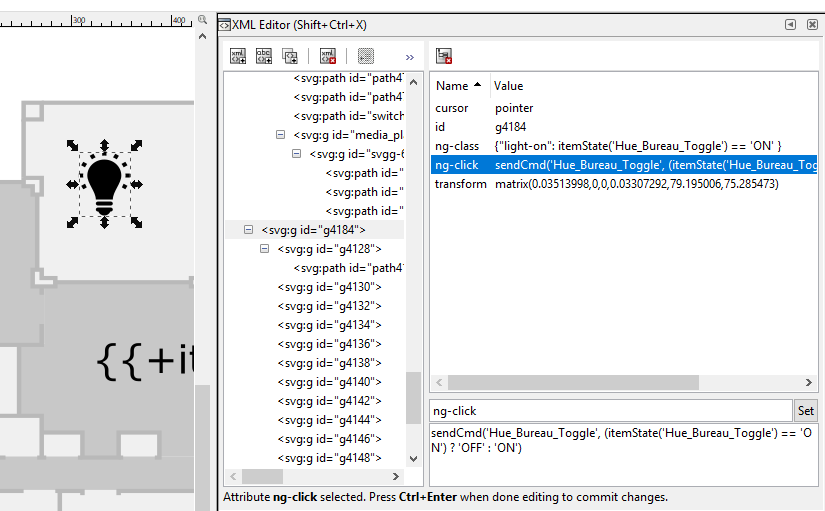Collapse the svg:g media_pl node

[x=281, y=135]
